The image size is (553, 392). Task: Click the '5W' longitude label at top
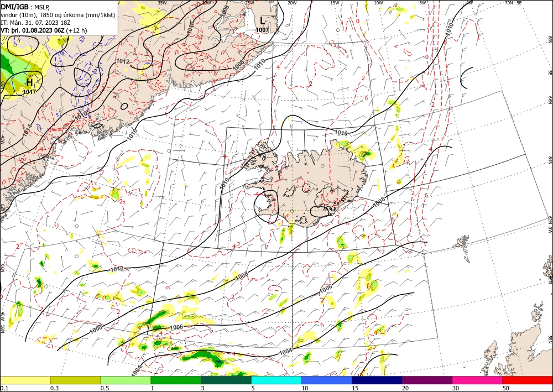[423, 2]
